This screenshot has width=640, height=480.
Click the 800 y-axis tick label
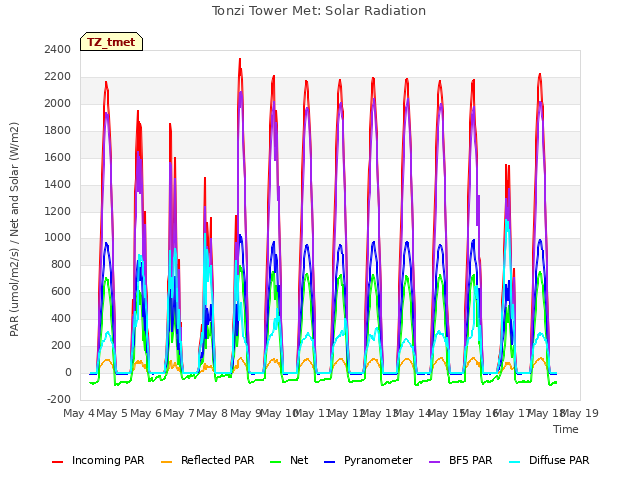pyautogui.click(x=61, y=264)
